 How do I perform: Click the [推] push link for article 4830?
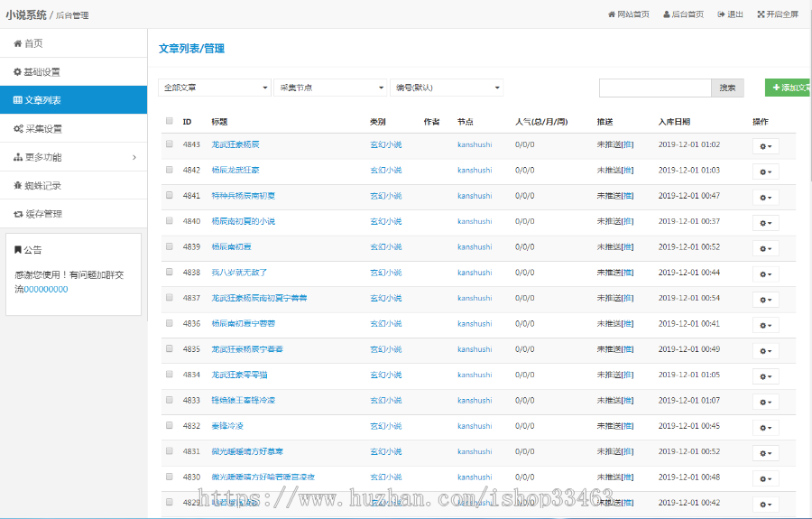[628, 477]
